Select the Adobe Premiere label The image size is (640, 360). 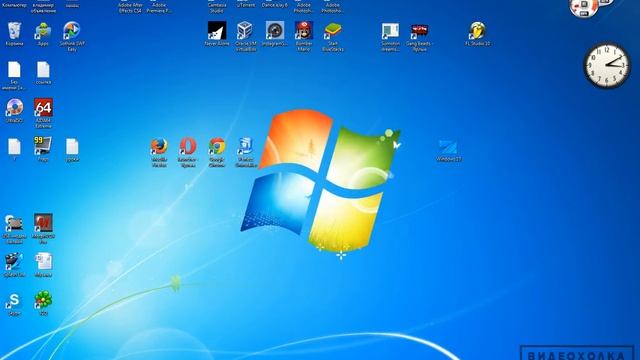click(x=159, y=7)
